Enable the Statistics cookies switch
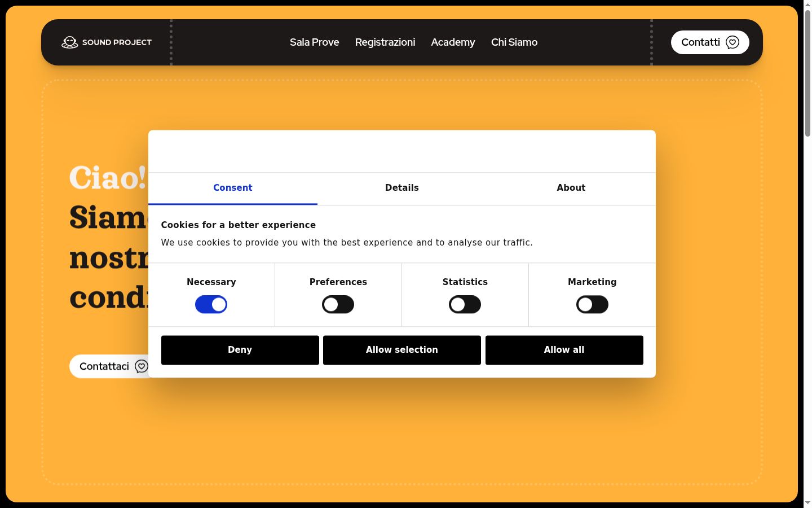 tap(465, 305)
